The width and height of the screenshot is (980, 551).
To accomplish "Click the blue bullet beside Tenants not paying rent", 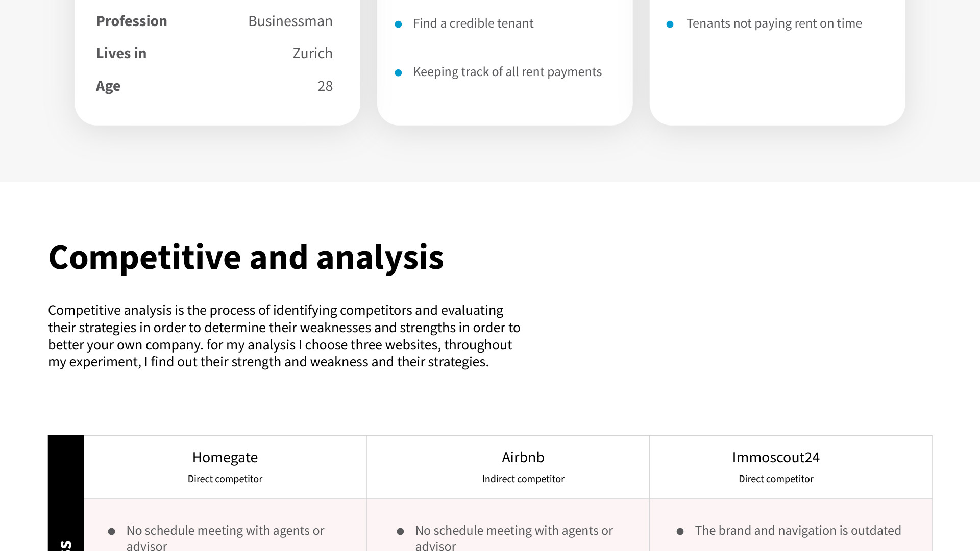I will 670,24.
